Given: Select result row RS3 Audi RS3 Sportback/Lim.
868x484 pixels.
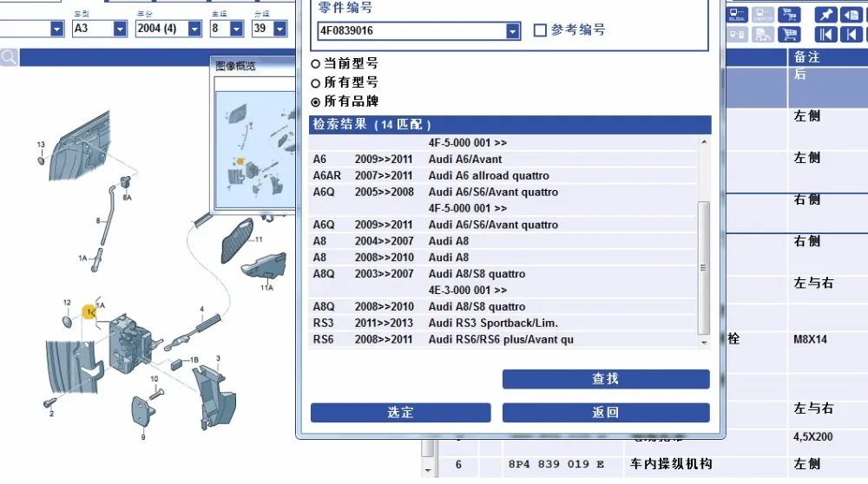Looking at the screenshot, I should click(x=503, y=323).
